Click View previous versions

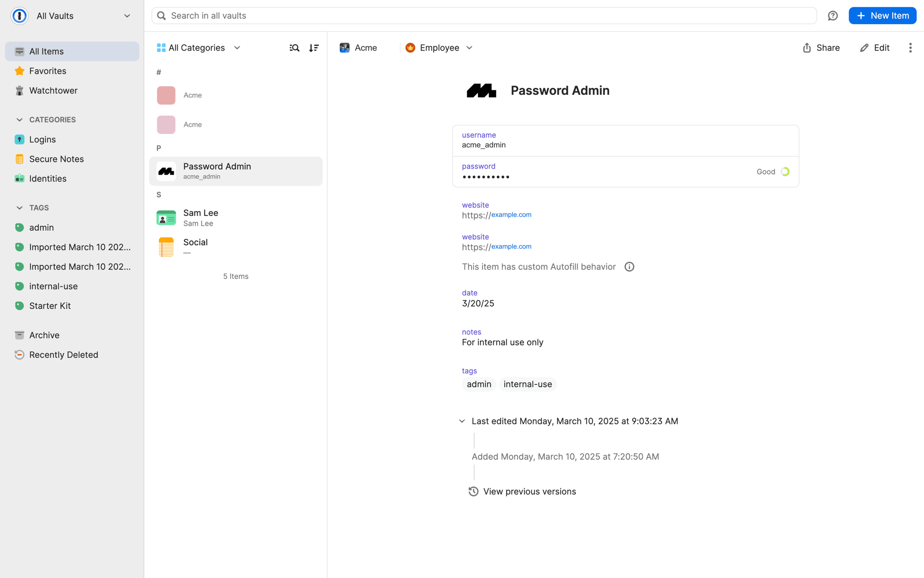523,492
